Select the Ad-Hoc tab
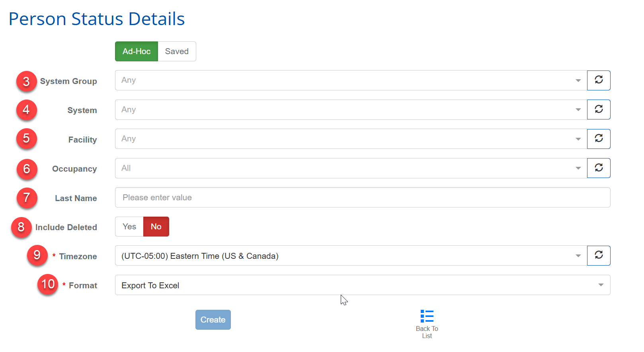The height and width of the screenshot is (352, 644). (x=137, y=51)
